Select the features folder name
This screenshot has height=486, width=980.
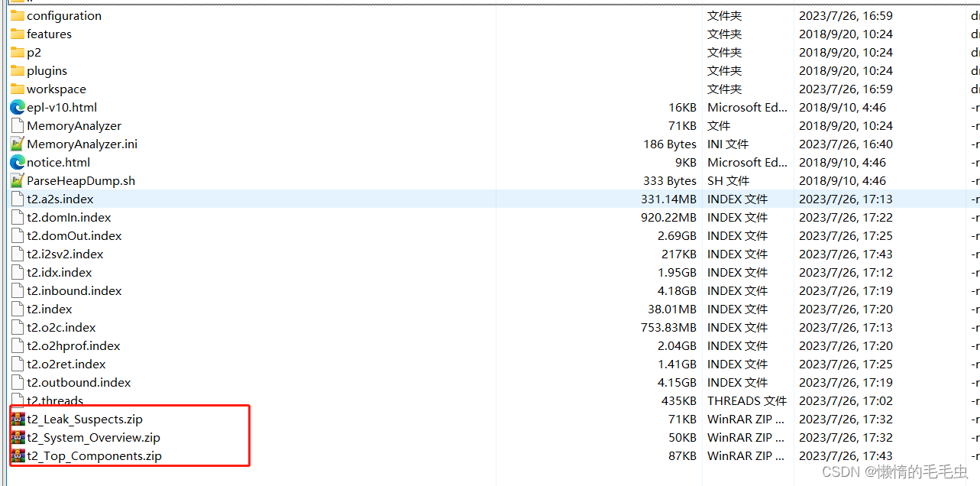[x=49, y=34]
